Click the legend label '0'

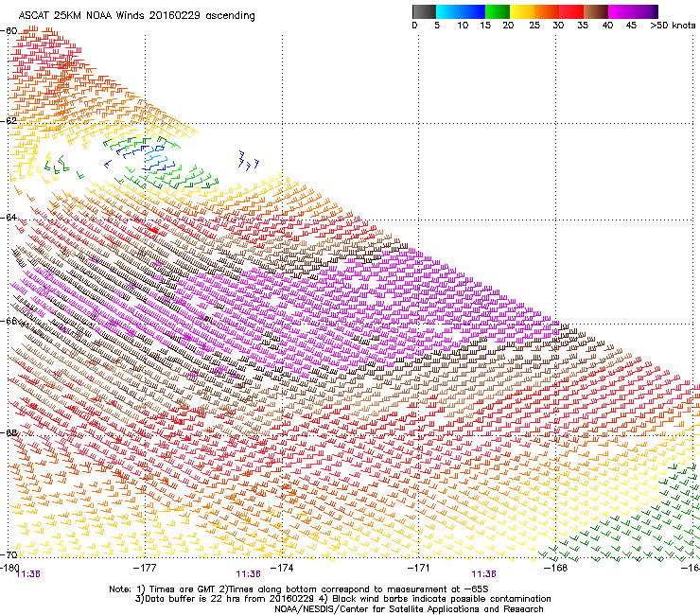[x=414, y=26]
